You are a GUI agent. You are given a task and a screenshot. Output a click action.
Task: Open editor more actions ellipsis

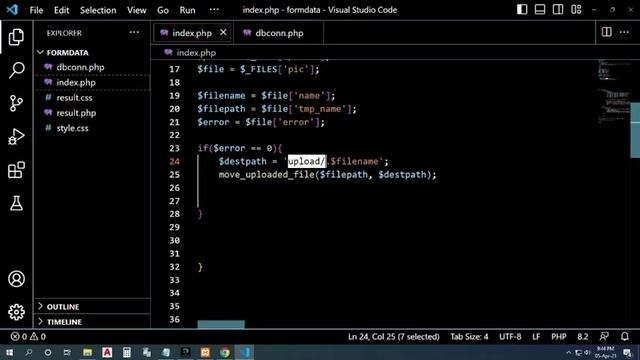624,32
